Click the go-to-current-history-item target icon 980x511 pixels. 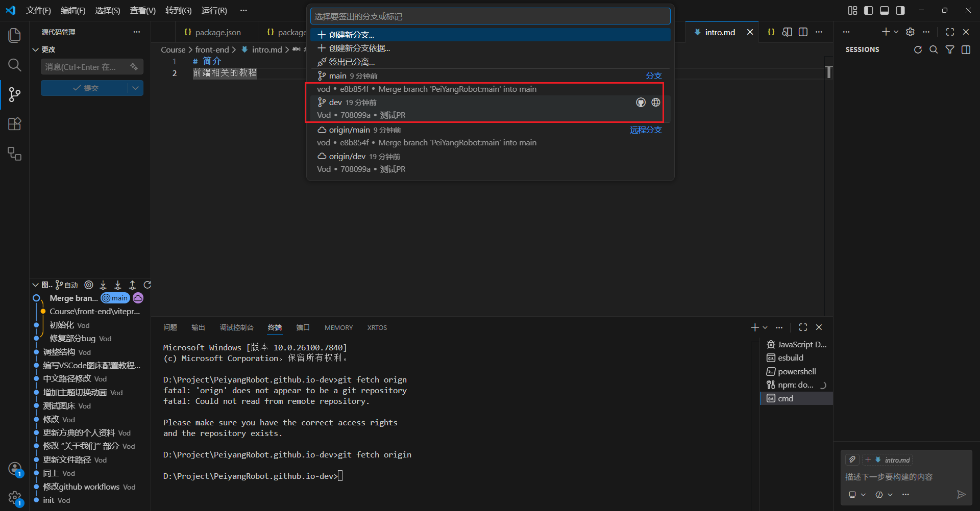(89, 285)
